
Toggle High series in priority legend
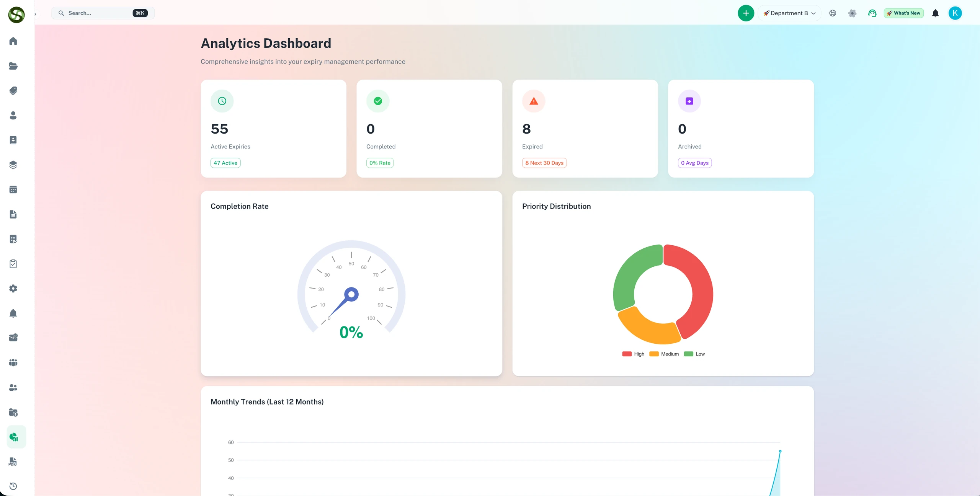coord(633,354)
